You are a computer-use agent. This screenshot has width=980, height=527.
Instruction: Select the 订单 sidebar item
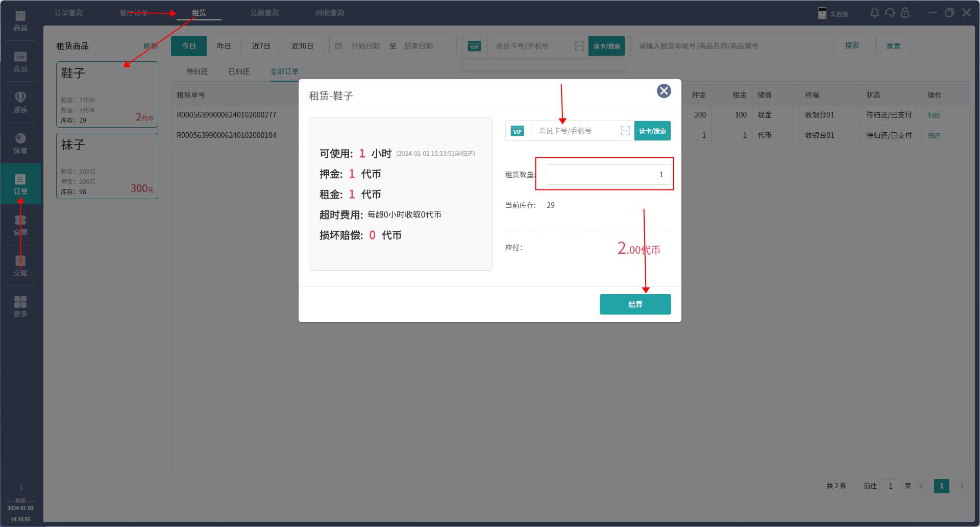(20, 184)
